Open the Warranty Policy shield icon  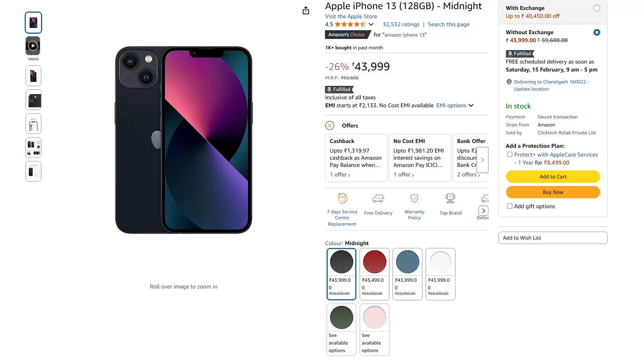pos(414,198)
